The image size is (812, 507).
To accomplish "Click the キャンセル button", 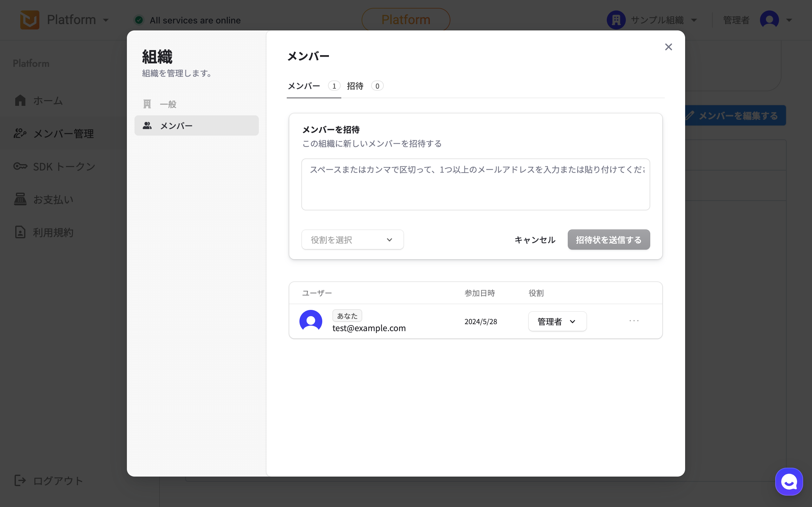I will tap(535, 240).
